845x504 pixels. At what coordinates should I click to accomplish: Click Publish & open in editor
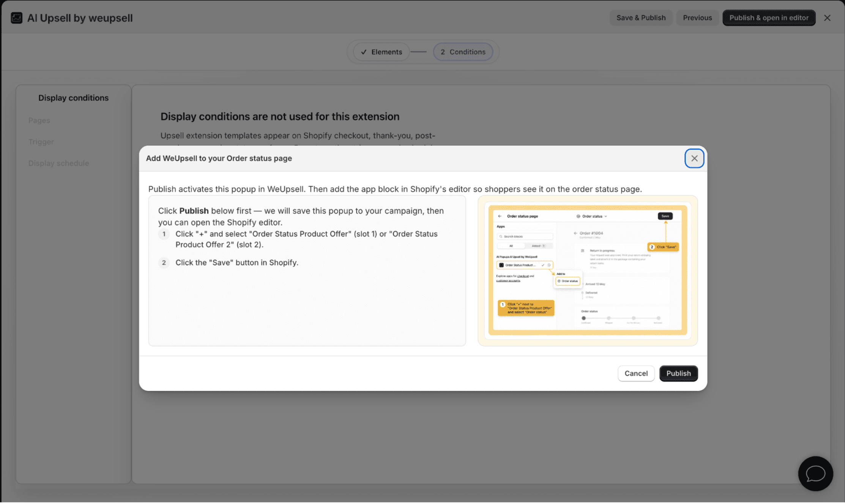pos(769,18)
